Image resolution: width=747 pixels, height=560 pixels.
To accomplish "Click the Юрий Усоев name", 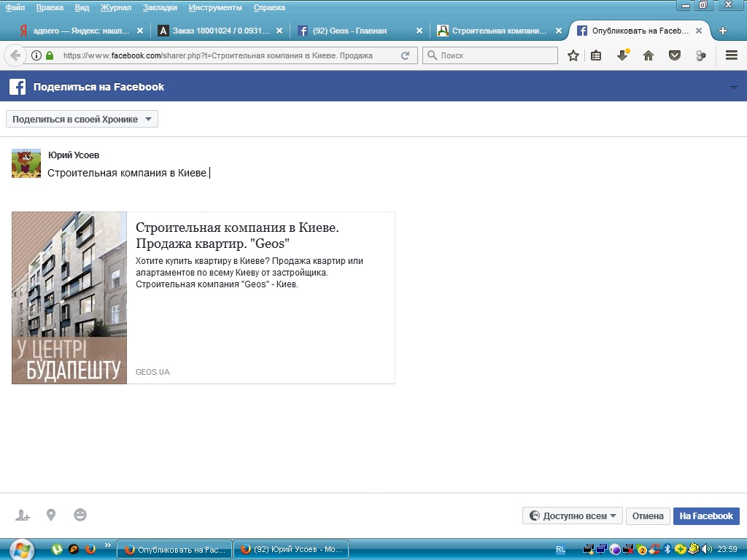I will pyautogui.click(x=74, y=155).
